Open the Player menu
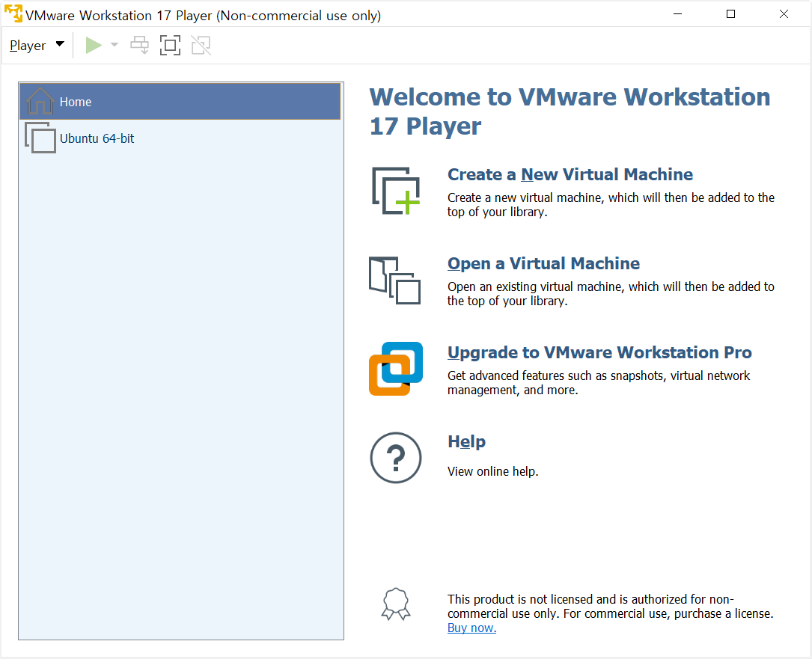The width and height of the screenshot is (812, 659). pyautogui.click(x=28, y=46)
